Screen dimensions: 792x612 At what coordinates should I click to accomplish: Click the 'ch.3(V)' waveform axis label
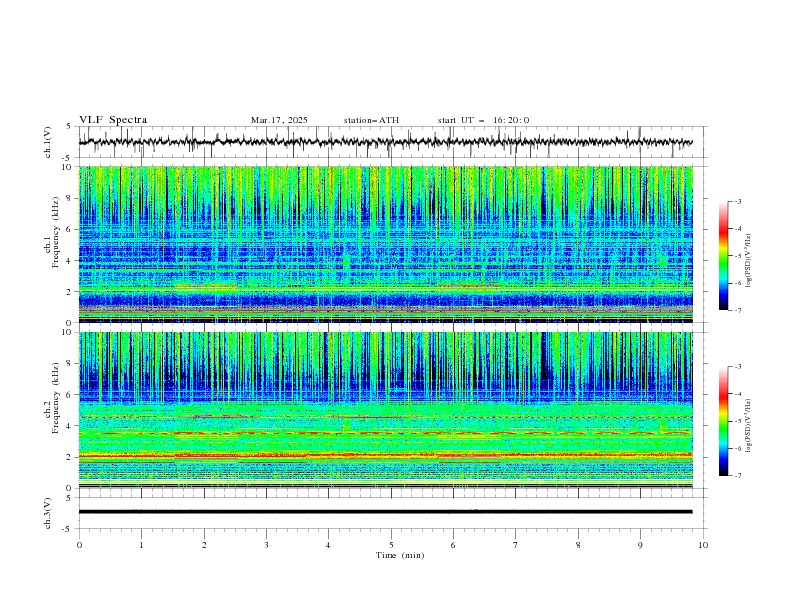pyautogui.click(x=48, y=513)
